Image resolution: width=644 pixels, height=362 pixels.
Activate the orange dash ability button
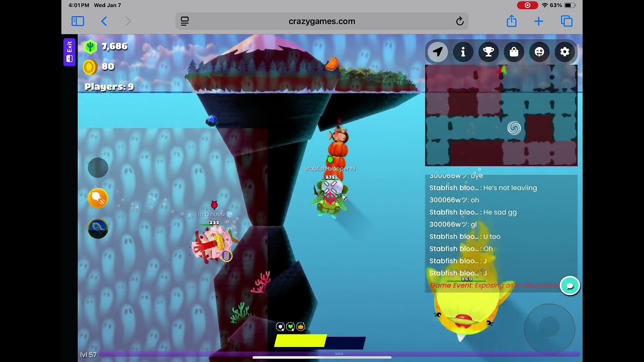pyautogui.click(x=98, y=198)
